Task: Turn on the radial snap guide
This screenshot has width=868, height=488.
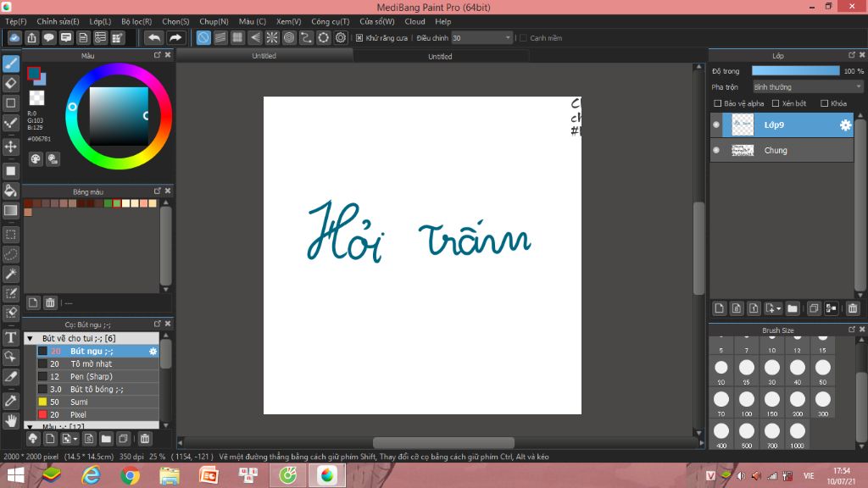Action: (272, 37)
